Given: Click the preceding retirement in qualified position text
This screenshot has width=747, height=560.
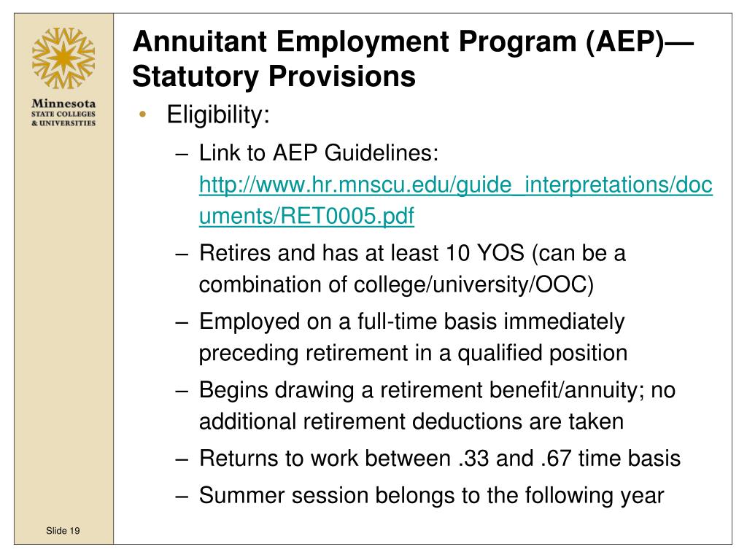Looking at the screenshot, I should [413, 354].
